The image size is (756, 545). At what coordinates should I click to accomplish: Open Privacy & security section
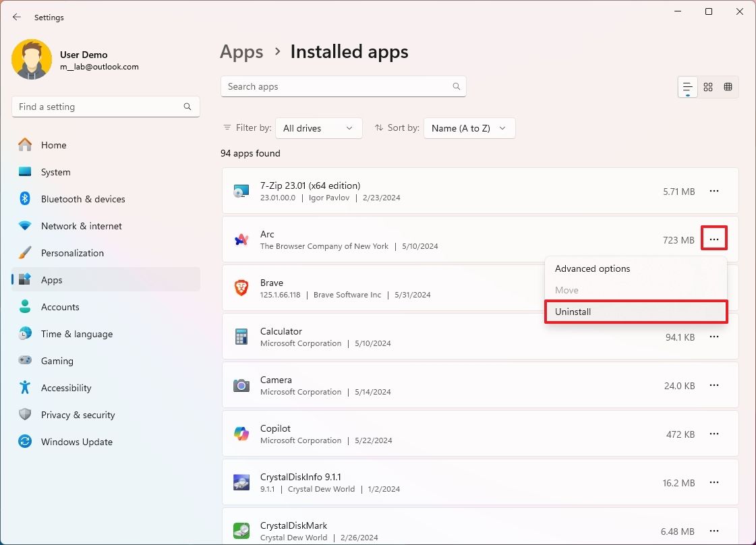pos(78,415)
